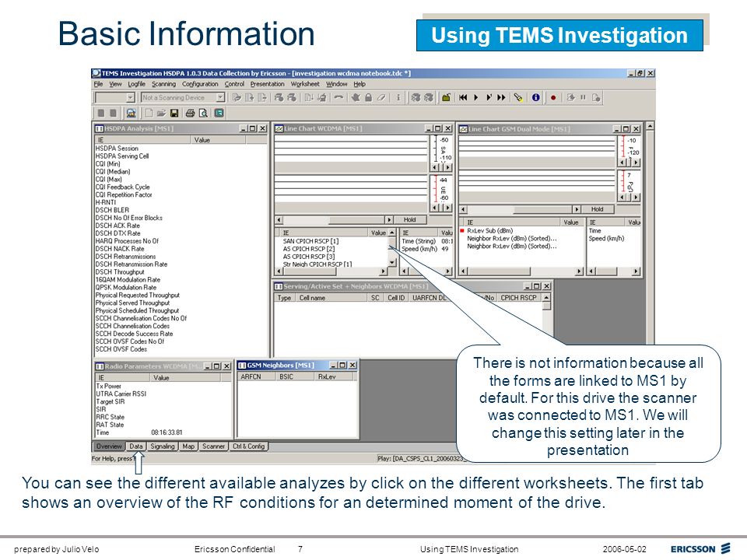Open the Logfile menu
The image size is (747, 560).
[136, 84]
